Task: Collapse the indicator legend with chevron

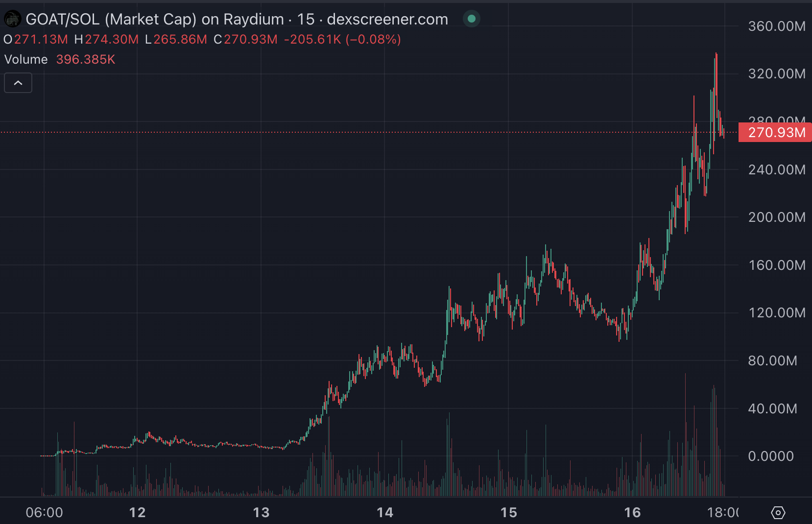Action: pyautogui.click(x=18, y=83)
